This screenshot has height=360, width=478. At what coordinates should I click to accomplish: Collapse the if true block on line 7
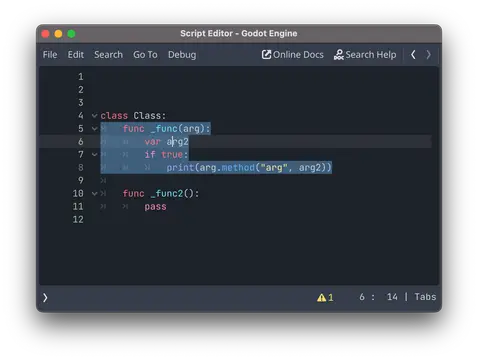[x=94, y=154]
